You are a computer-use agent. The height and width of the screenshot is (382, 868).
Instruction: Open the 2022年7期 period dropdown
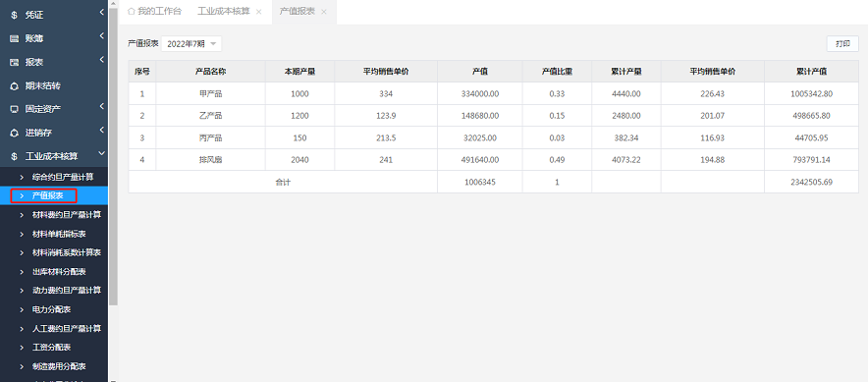tap(191, 44)
